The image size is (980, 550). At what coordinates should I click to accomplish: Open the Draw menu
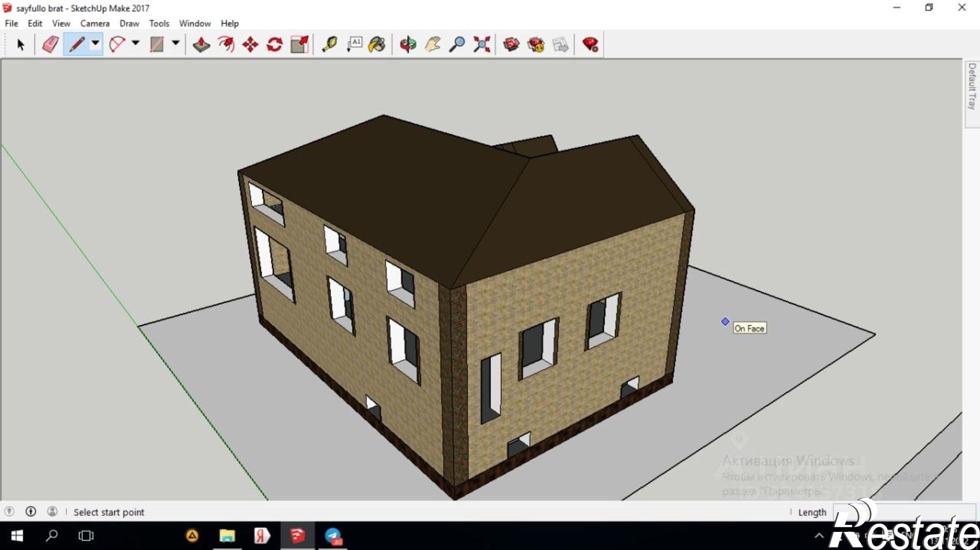point(129,24)
